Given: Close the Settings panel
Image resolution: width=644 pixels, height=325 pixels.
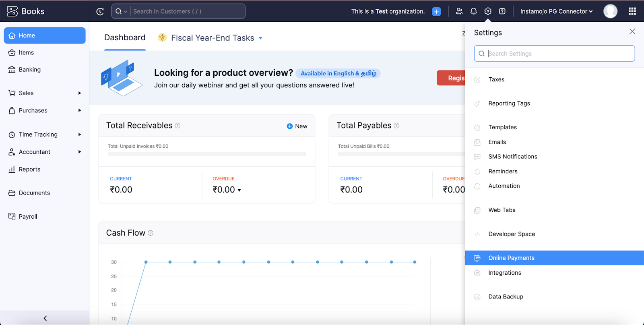Looking at the screenshot, I should point(632,31).
